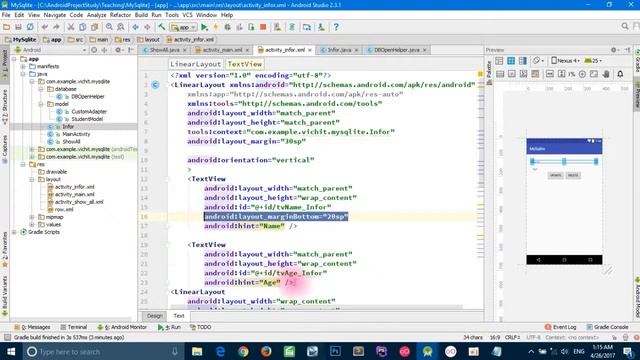This screenshot has height=360, width=640.
Task: Click the Find magnifier toolbar icon
Action: coord(109,27)
